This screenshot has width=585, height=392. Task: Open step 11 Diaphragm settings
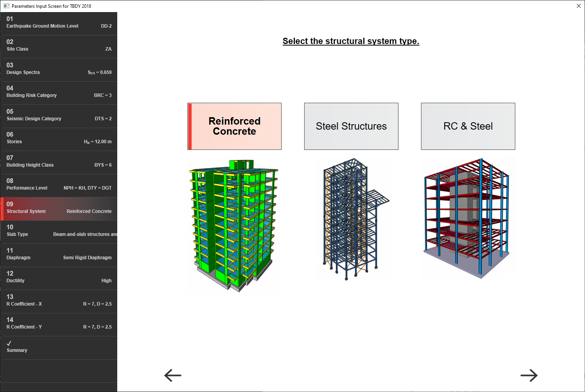pos(58,254)
